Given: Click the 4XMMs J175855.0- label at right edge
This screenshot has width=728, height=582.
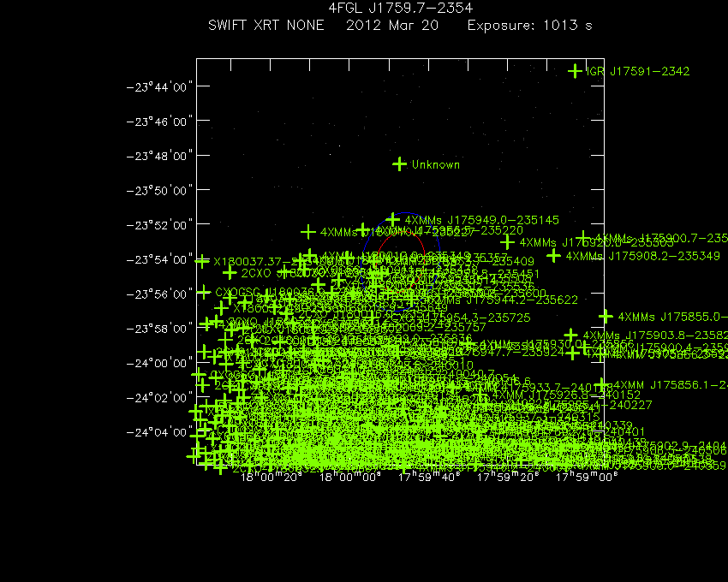Looking at the screenshot, I should click(x=672, y=317).
